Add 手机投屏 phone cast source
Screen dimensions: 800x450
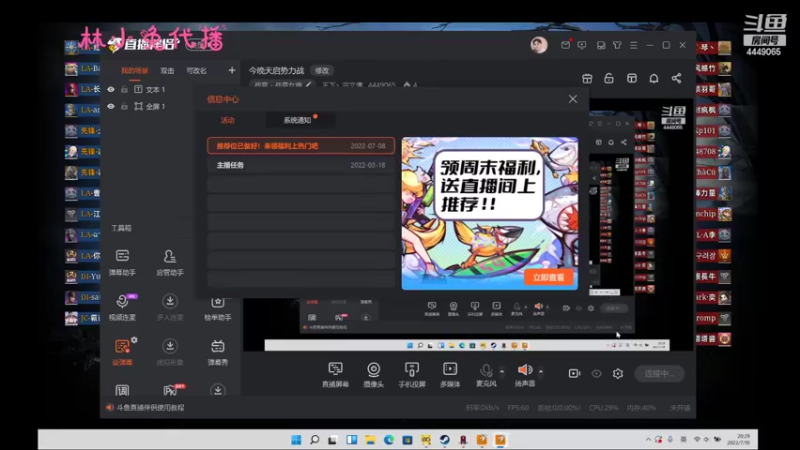[412, 375]
